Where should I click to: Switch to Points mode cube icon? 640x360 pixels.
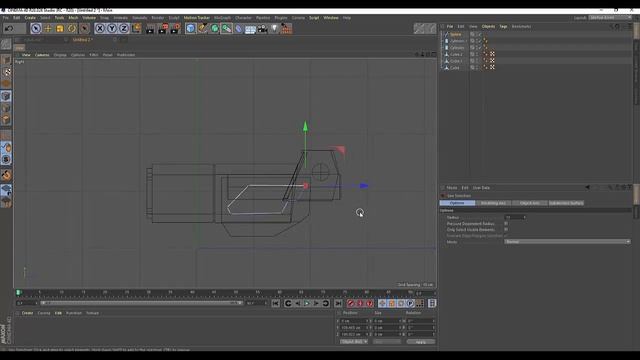6,96
